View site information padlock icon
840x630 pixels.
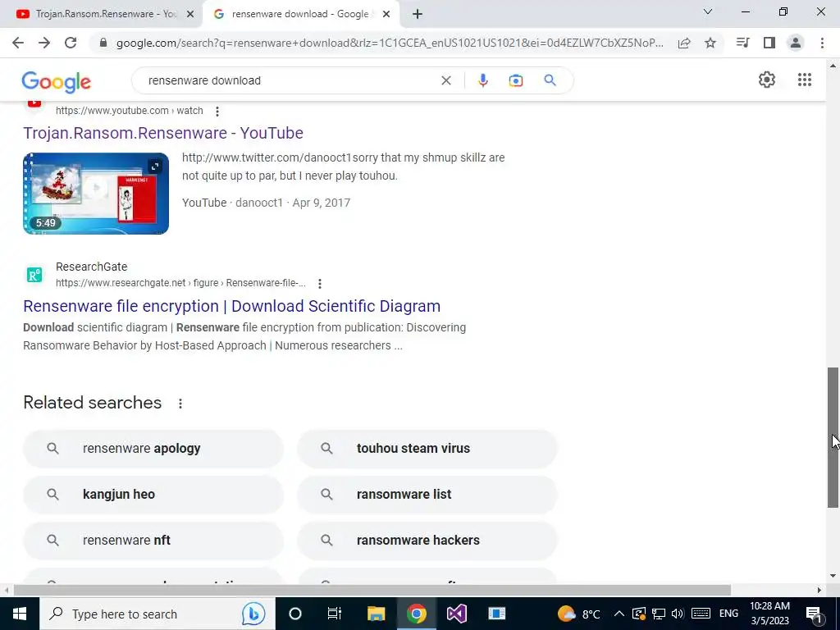103,43
